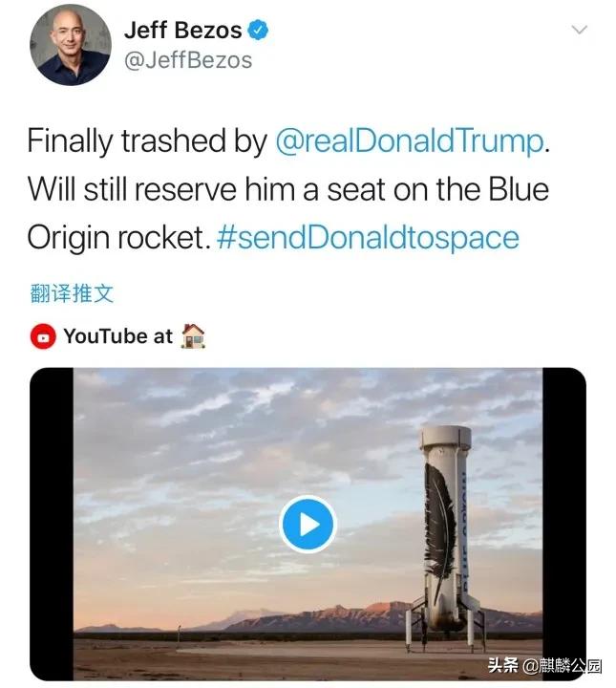Screen dimensions: 616x688
Task: Open Jeff Bezos profile avatar photo
Action: click(x=69, y=44)
